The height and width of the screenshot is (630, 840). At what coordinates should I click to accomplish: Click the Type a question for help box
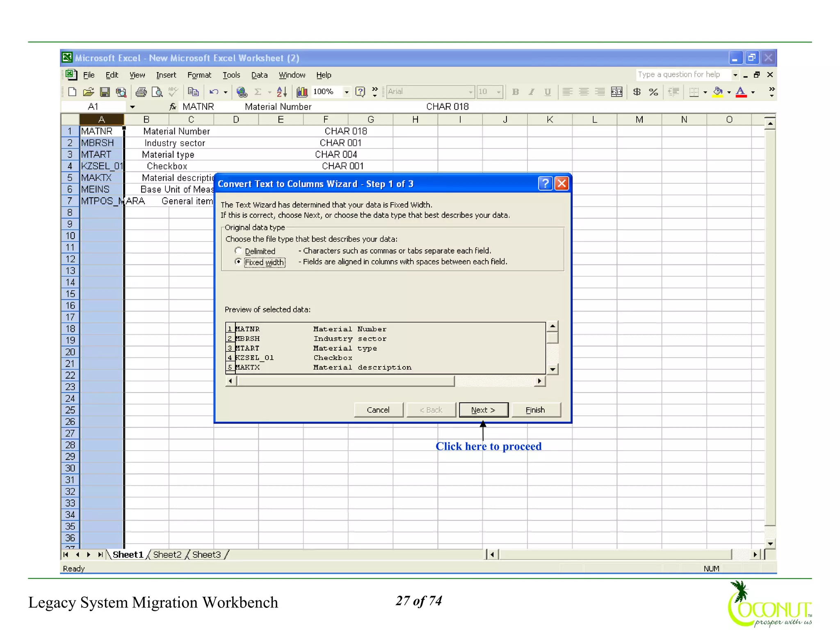[x=683, y=75]
